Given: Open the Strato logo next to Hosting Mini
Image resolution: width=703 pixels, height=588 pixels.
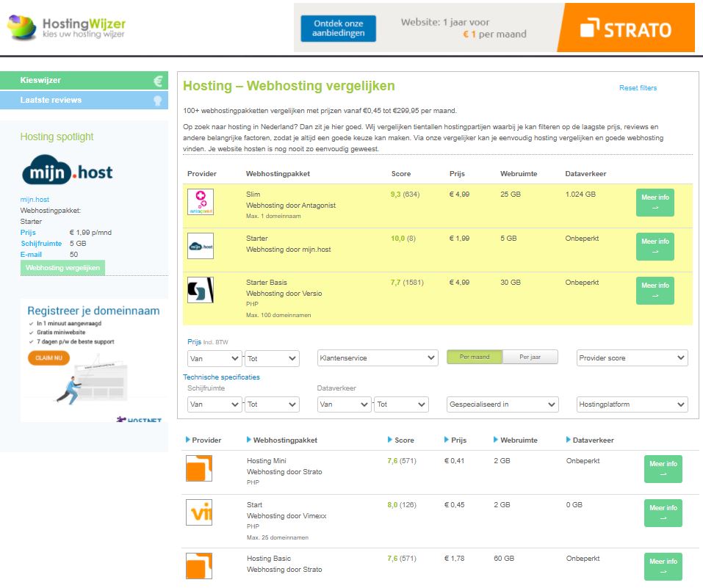Looking at the screenshot, I should pos(201,469).
